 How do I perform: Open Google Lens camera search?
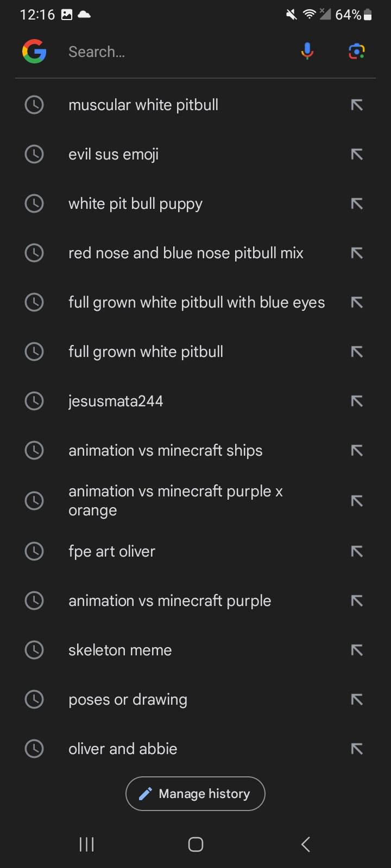tap(356, 52)
